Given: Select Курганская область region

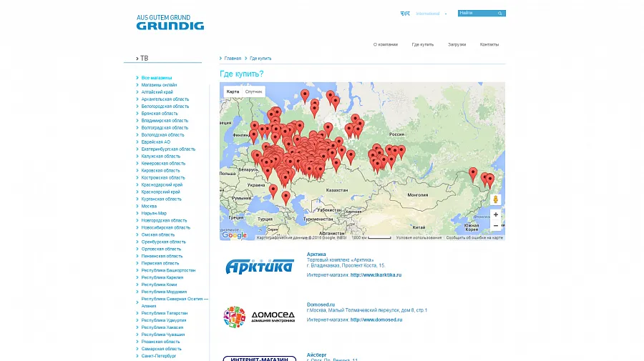Looking at the screenshot, I should tap(161, 199).
